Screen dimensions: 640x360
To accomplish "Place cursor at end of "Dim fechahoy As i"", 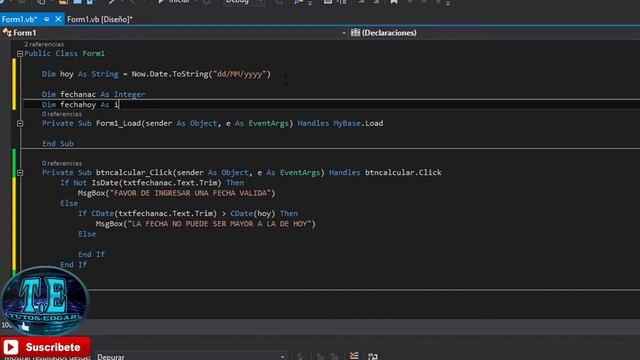I will click(119, 104).
